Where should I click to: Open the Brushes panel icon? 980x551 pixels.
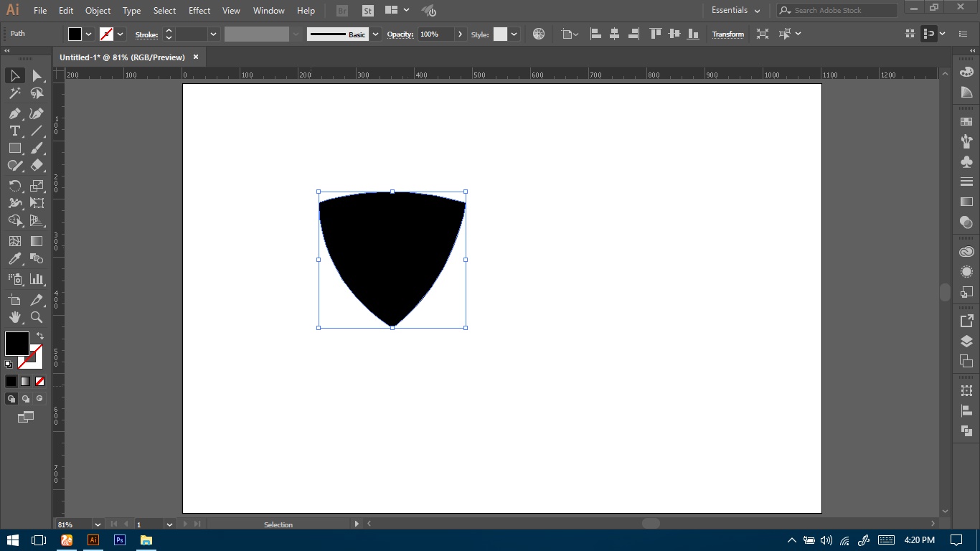pos(966,141)
